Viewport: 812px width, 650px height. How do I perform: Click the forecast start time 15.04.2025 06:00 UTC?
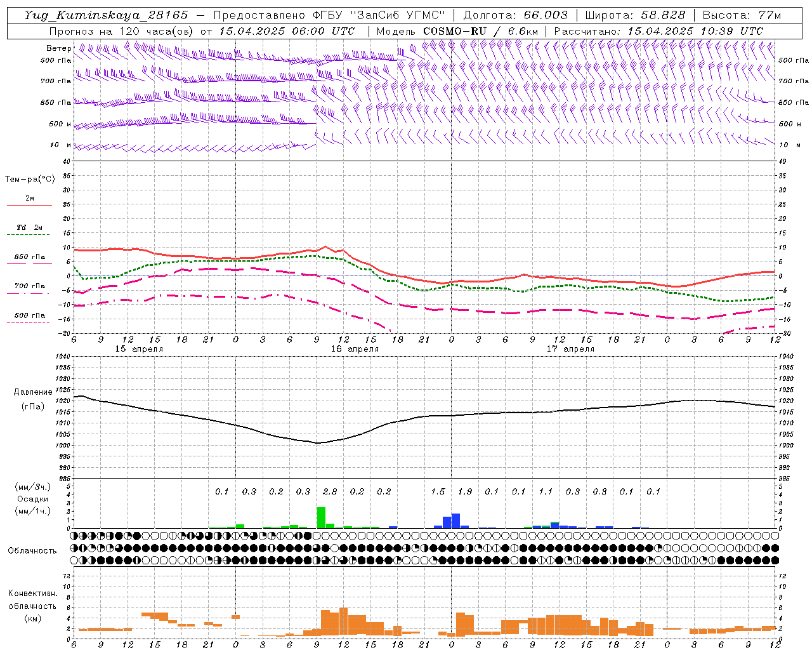(286, 31)
